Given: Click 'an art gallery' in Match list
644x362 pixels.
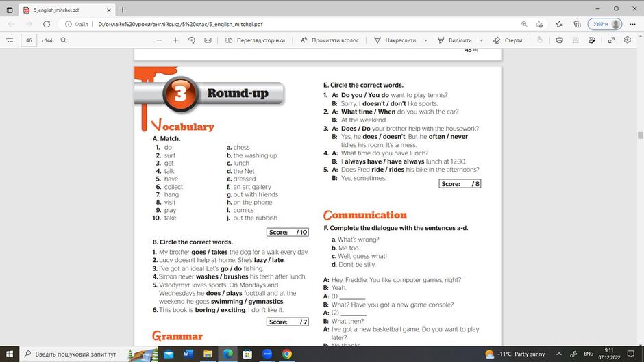Looking at the screenshot, I should [x=252, y=187].
